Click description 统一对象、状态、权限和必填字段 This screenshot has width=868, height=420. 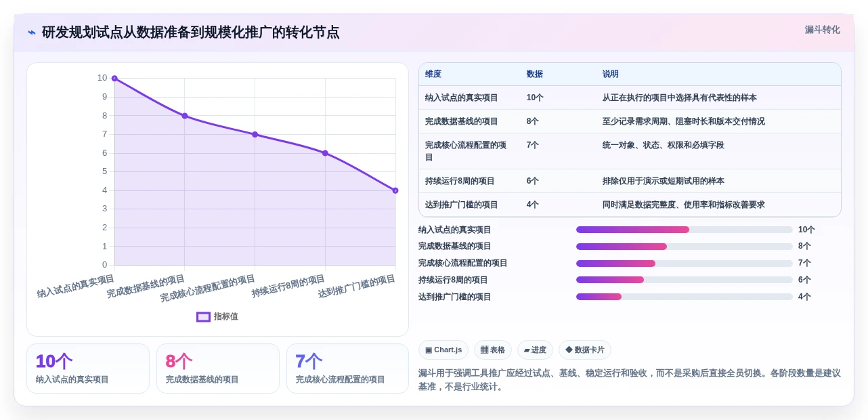[x=664, y=145]
